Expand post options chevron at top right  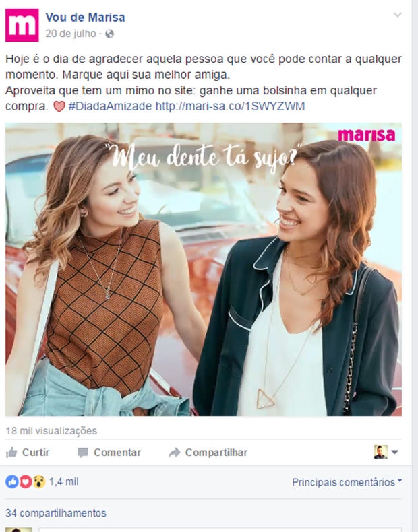click(397, 15)
